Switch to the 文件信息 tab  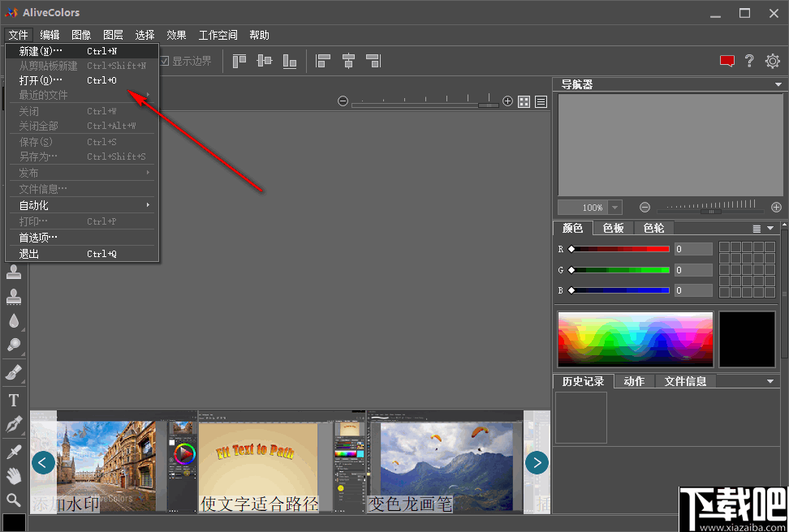pyautogui.click(x=685, y=382)
